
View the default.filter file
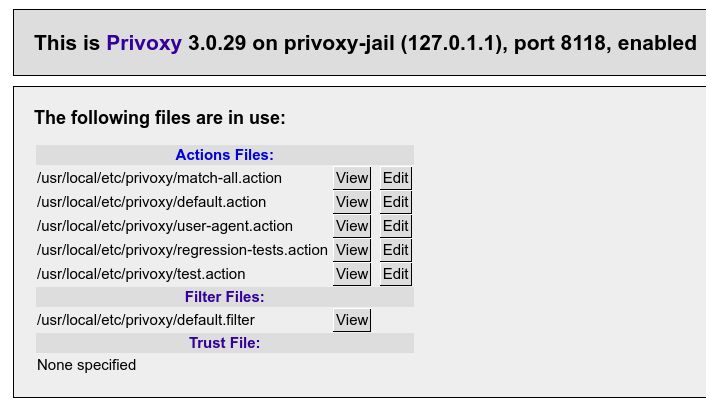tap(352, 320)
